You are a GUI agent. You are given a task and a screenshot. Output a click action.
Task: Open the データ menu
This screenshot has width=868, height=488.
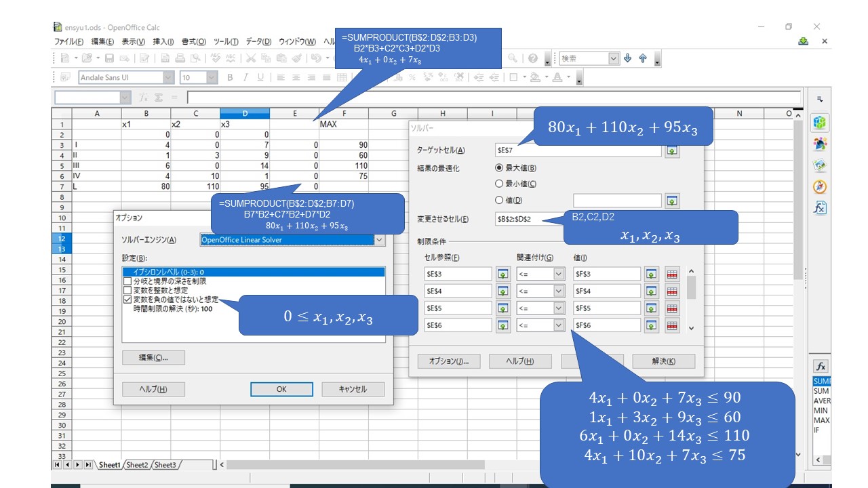pyautogui.click(x=258, y=42)
